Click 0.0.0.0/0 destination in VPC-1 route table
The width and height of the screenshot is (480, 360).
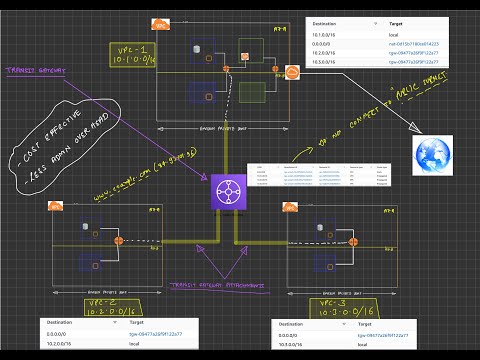tap(321, 44)
